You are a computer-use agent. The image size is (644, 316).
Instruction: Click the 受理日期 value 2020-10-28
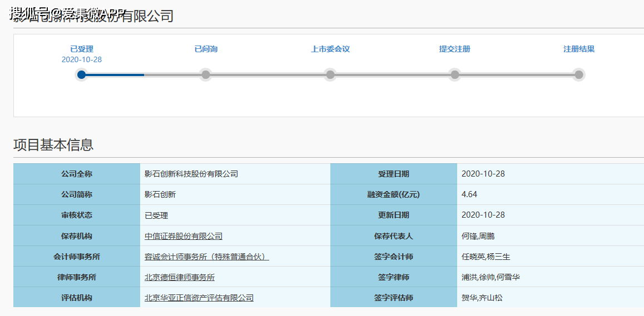(483, 174)
